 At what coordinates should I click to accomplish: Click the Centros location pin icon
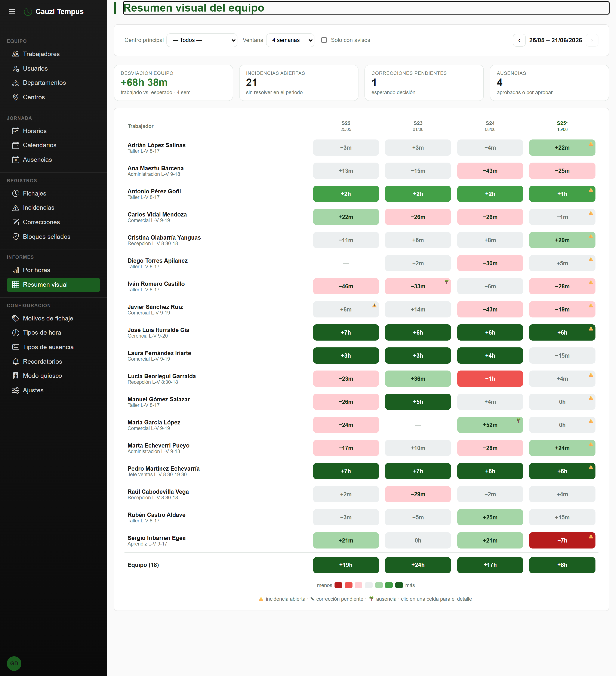pos(15,97)
